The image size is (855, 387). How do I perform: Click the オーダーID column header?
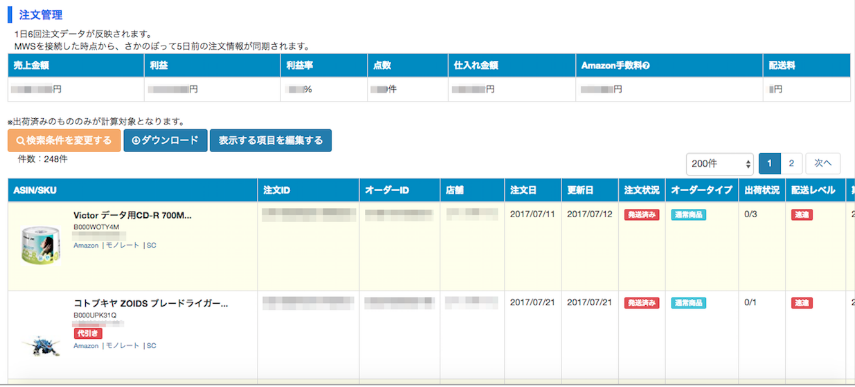point(400,190)
